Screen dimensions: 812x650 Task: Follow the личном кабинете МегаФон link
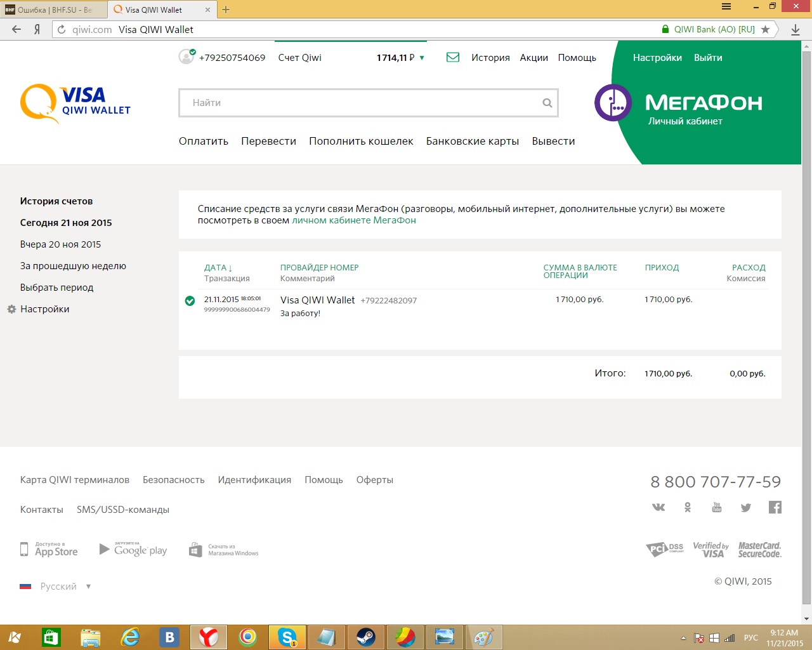pos(354,220)
